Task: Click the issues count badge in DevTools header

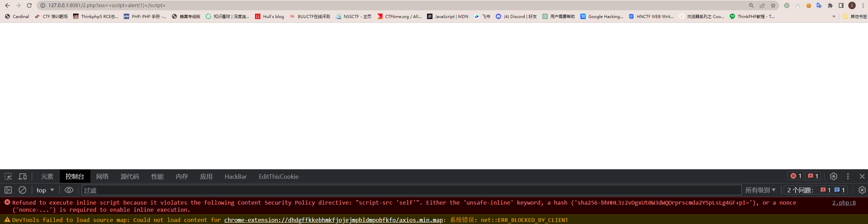Action: [813, 176]
